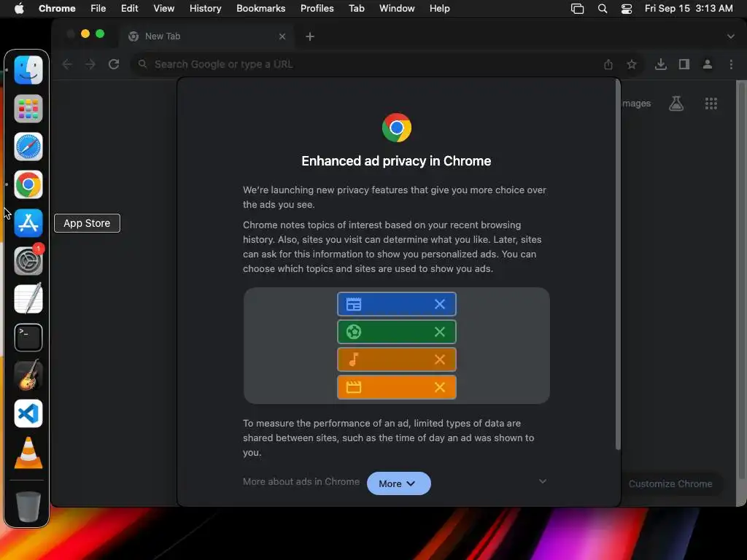The width and height of the screenshot is (747, 560).
Task: Open macOS Control Center
Action: point(627,9)
